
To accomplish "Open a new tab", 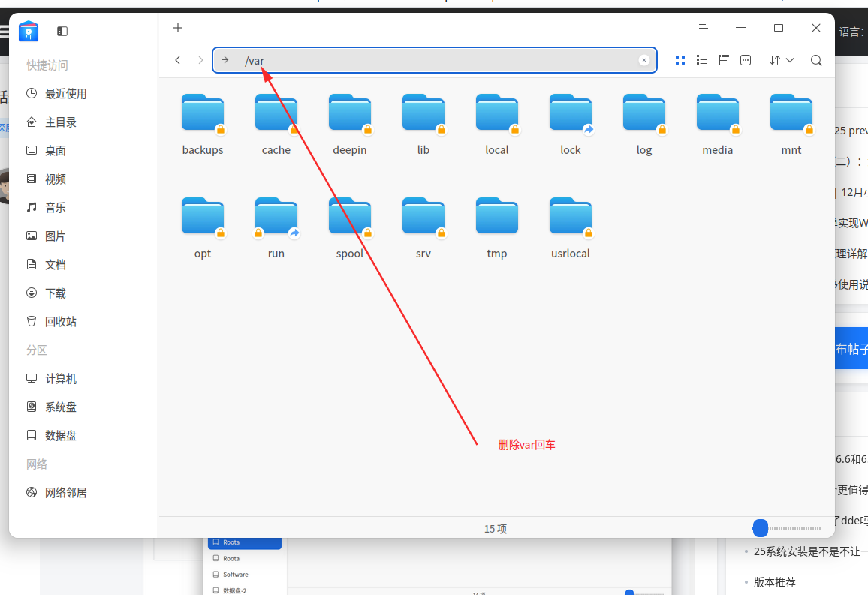I will click(178, 29).
